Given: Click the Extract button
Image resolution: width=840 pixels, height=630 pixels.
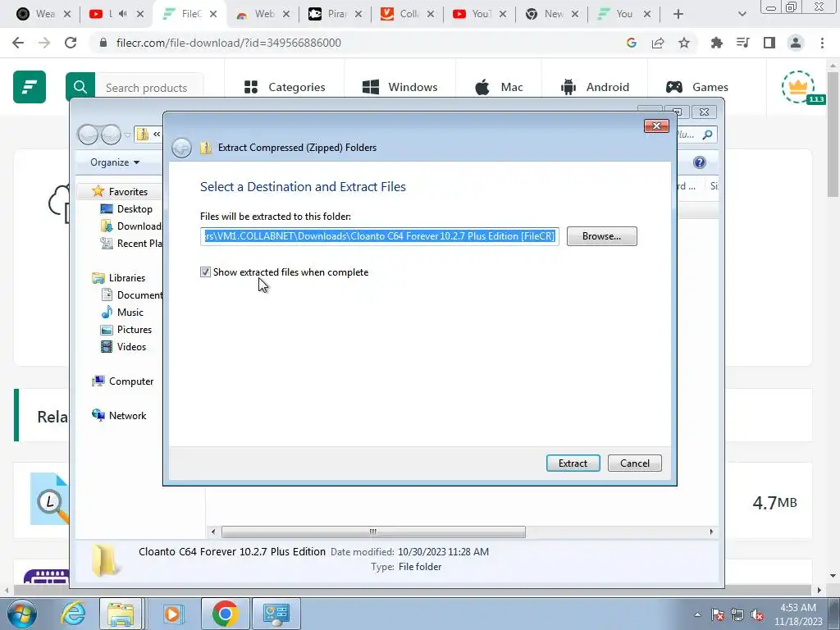Looking at the screenshot, I should [x=573, y=463].
